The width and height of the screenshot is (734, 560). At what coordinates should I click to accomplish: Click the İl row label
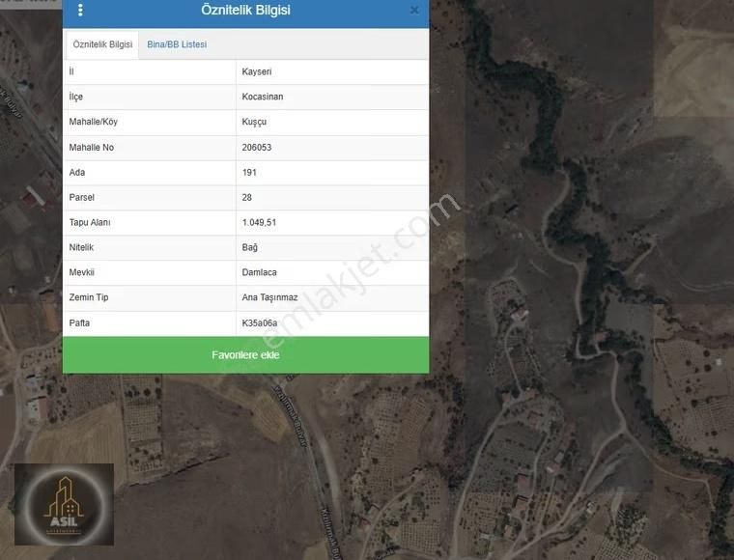point(71,71)
